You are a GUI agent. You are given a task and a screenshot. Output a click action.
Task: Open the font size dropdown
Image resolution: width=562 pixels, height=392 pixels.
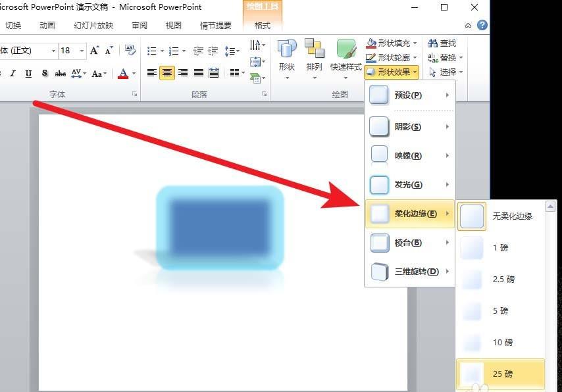coord(82,51)
